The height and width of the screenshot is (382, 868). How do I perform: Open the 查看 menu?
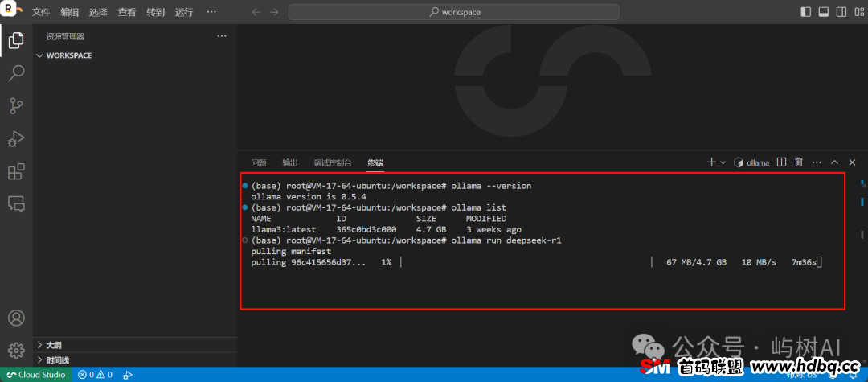coord(127,12)
